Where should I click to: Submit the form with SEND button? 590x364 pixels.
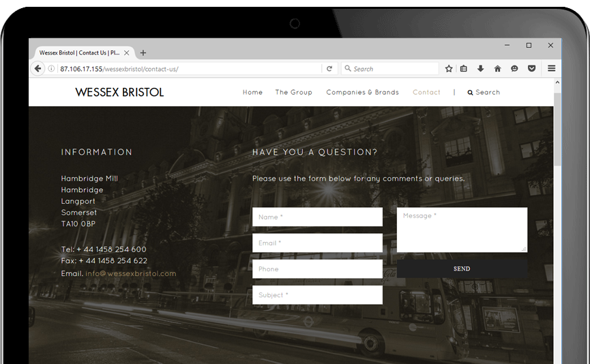click(x=462, y=269)
